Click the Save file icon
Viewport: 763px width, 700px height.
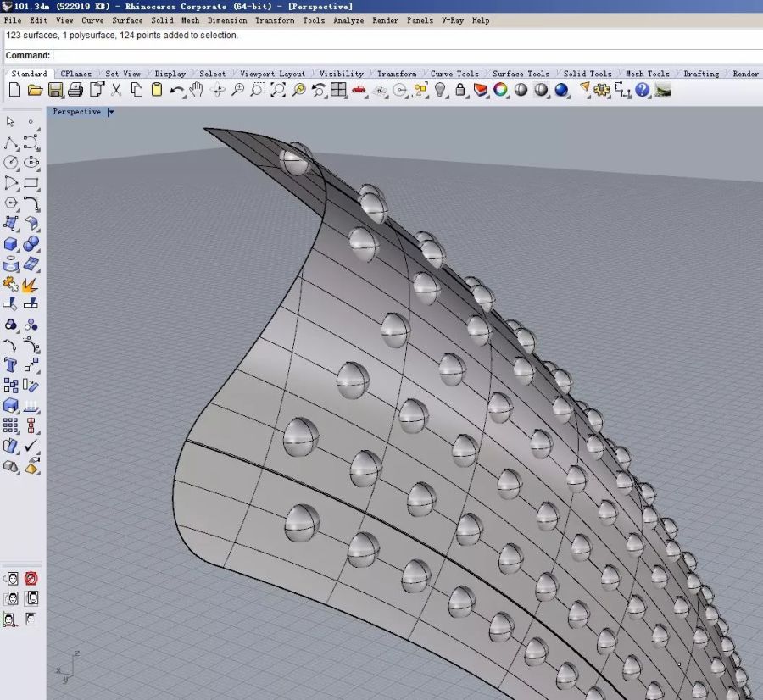[55, 90]
